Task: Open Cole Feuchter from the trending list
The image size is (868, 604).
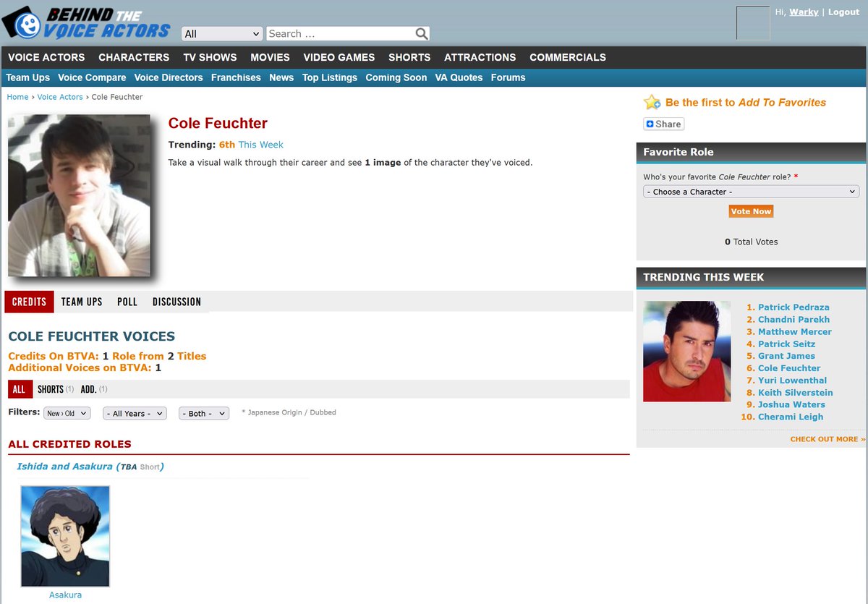Action: [x=789, y=368]
